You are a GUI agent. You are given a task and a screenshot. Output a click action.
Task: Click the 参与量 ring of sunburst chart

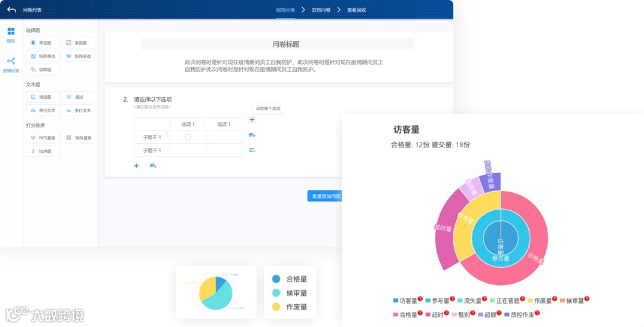(x=478, y=238)
